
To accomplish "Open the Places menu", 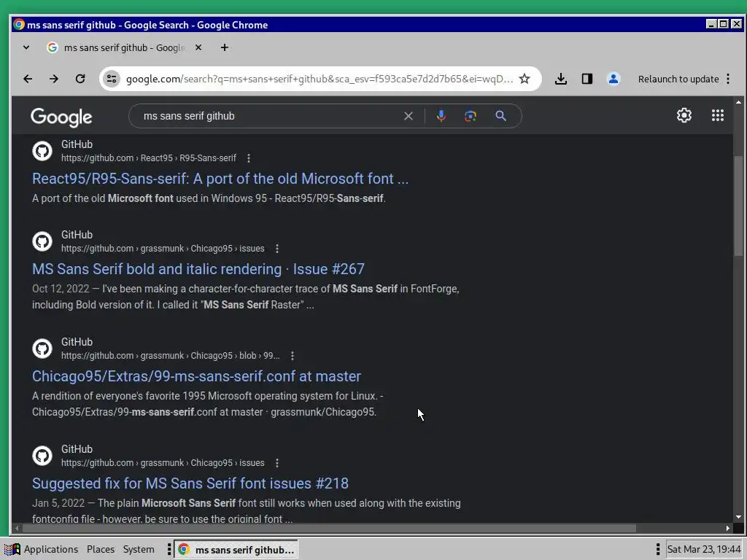I will click(101, 550).
